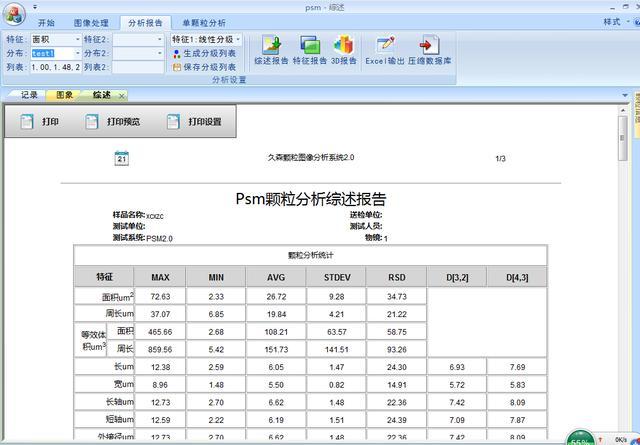Click the 生成分级列表 icon

[176, 54]
